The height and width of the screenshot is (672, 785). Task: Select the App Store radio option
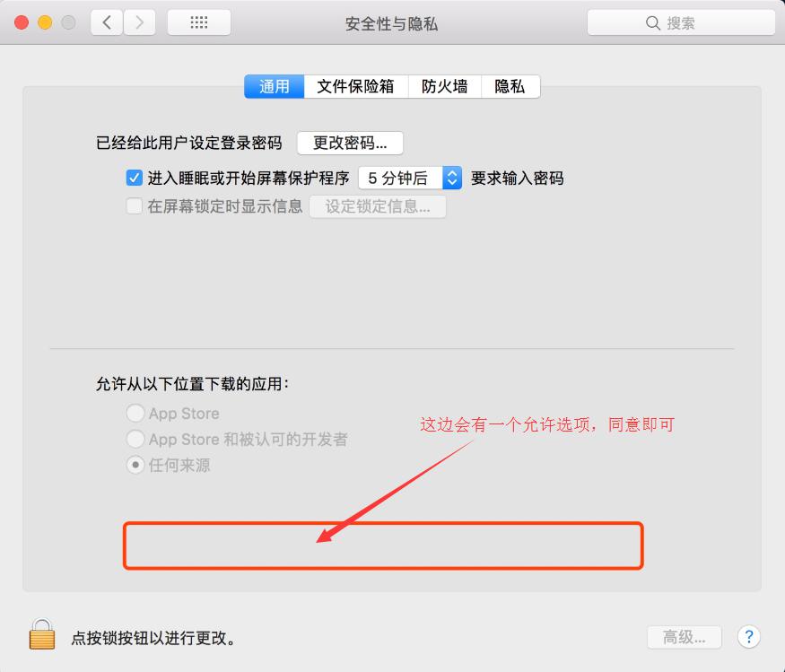(x=135, y=414)
